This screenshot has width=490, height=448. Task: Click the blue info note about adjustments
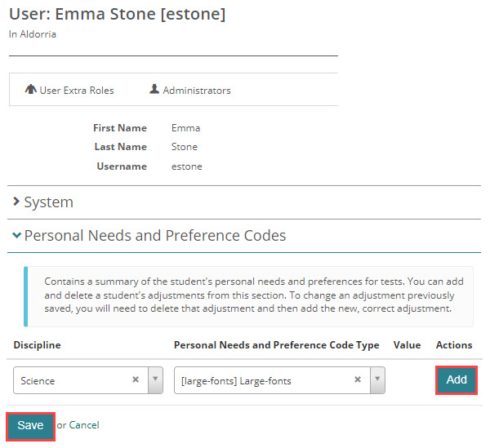[x=249, y=296]
